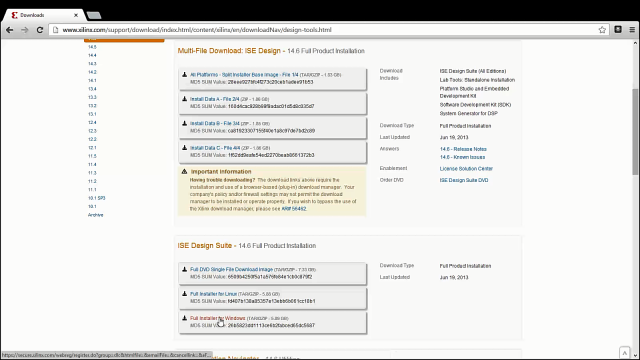Screen dimensions: 640x360
Task: Click the back-to-top arrow button
Action: click(x=624, y=353)
